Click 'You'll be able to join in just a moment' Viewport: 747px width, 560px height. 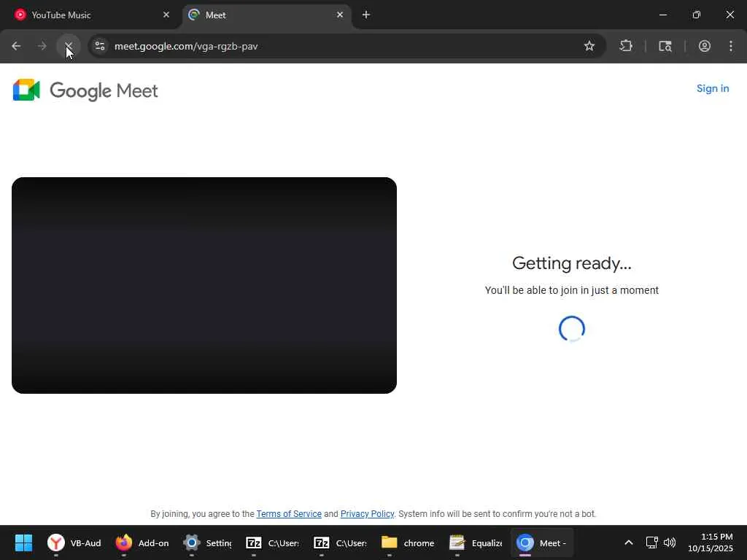[x=572, y=290]
